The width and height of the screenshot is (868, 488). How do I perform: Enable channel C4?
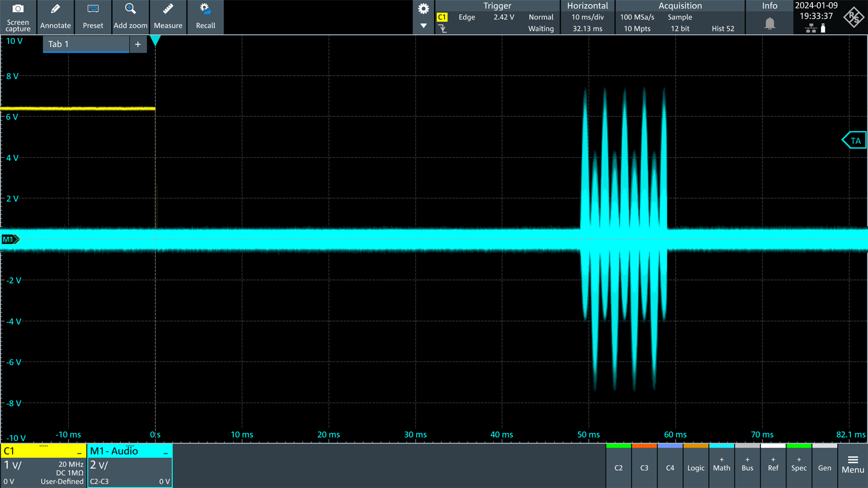pos(670,465)
